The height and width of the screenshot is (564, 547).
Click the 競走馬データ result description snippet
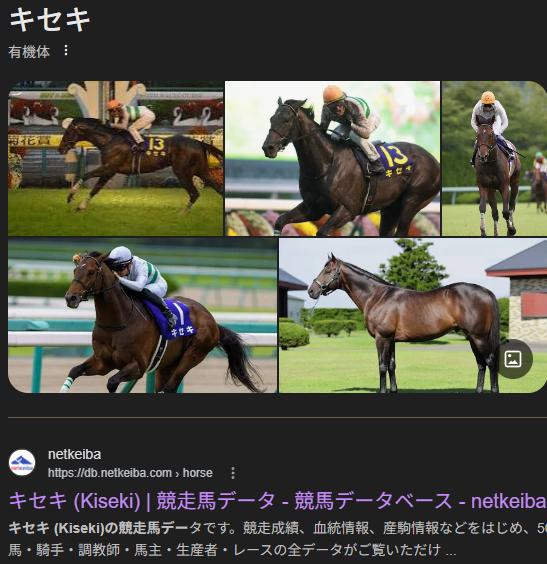click(x=277, y=539)
